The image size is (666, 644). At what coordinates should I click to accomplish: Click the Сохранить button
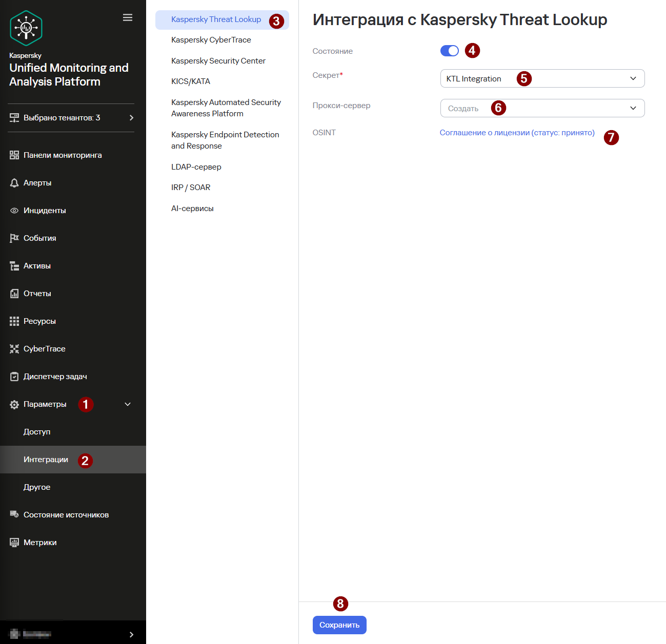tap(339, 625)
